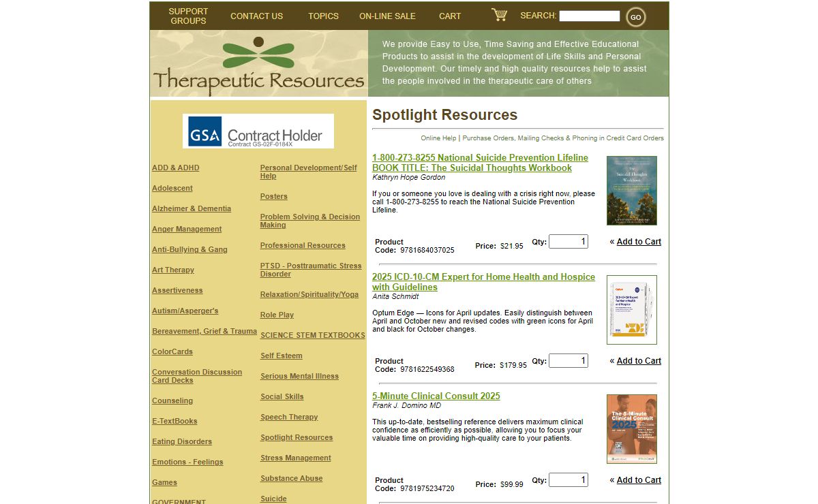
Task: Browse the Social Skills category
Action: pos(282,396)
